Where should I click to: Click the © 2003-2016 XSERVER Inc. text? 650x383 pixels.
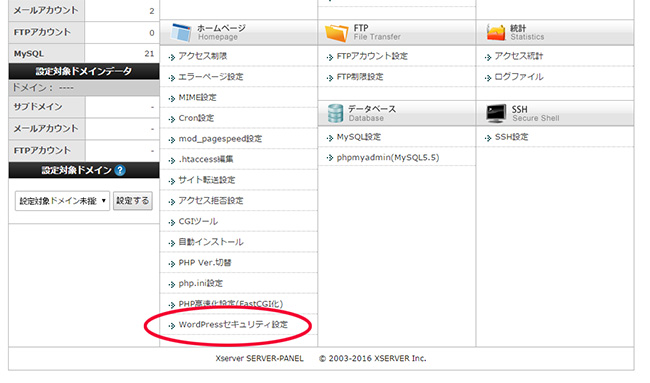click(373, 359)
